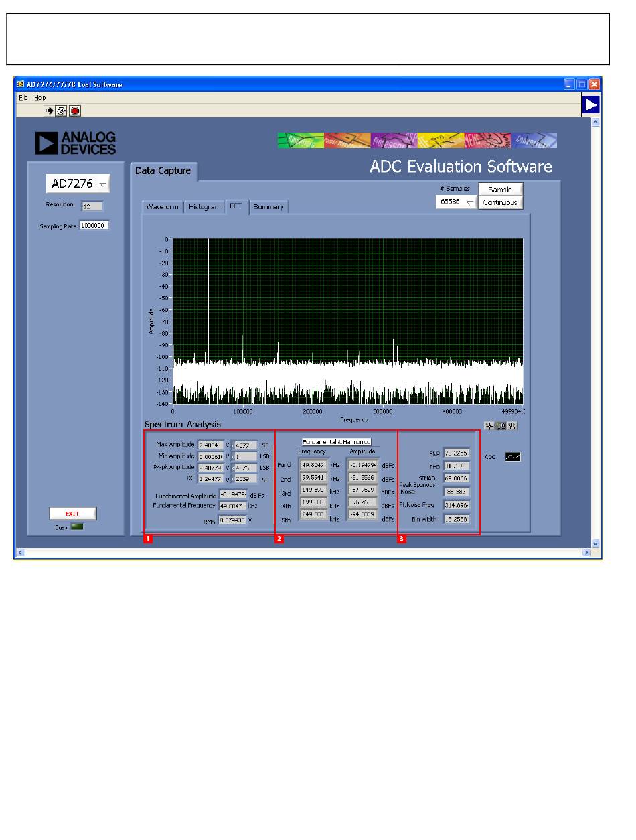Viewport: 636px width, 840px height.
Task: Click the Peak Spurious Noise value -85.383
Action: pyautogui.click(x=457, y=492)
